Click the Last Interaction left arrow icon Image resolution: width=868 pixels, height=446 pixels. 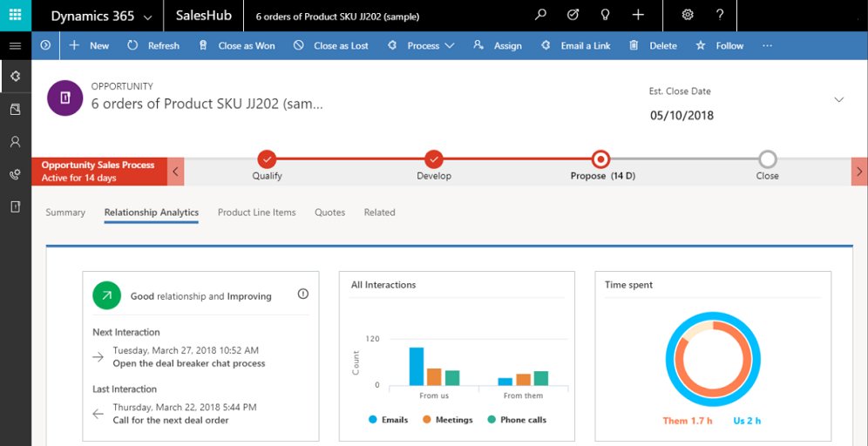tap(98, 414)
